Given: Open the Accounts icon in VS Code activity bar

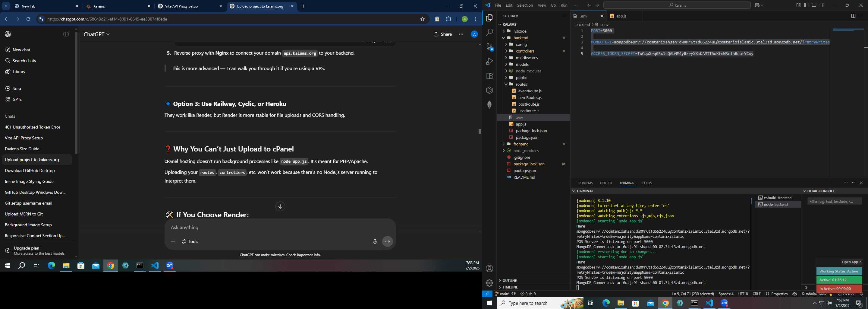Looking at the screenshot, I should (489, 269).
